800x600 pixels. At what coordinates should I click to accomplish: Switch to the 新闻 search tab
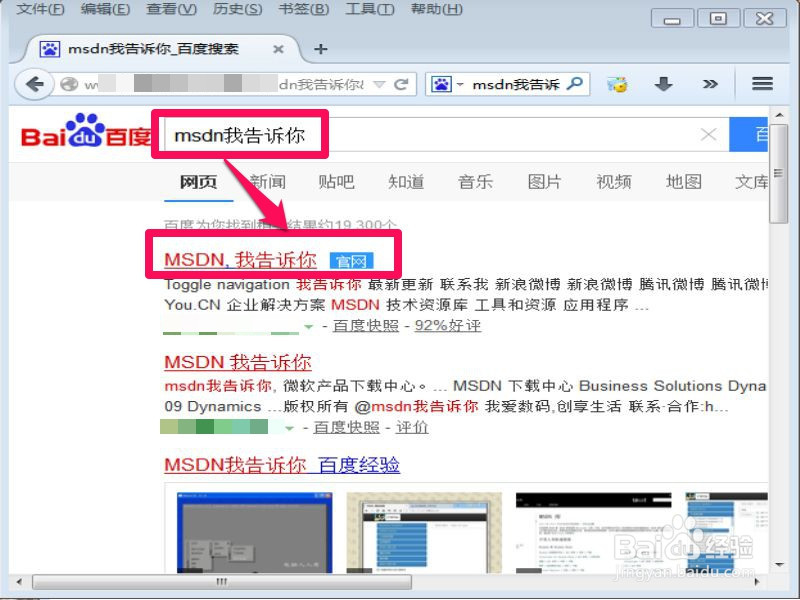click(268, 182)
